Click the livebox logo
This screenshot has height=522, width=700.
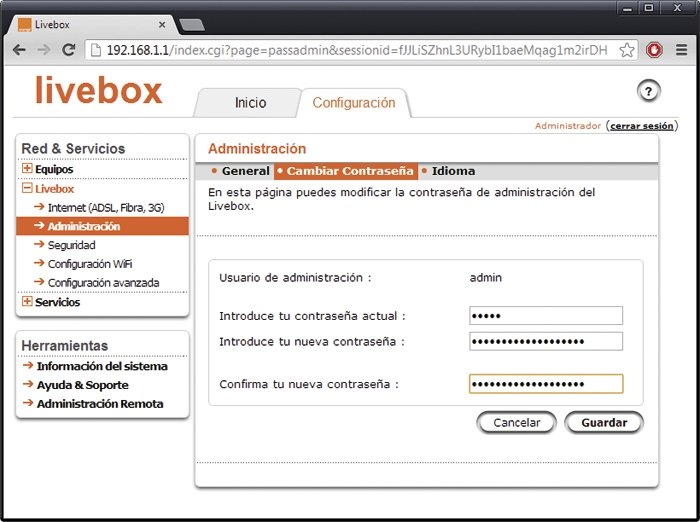point(98,90)
